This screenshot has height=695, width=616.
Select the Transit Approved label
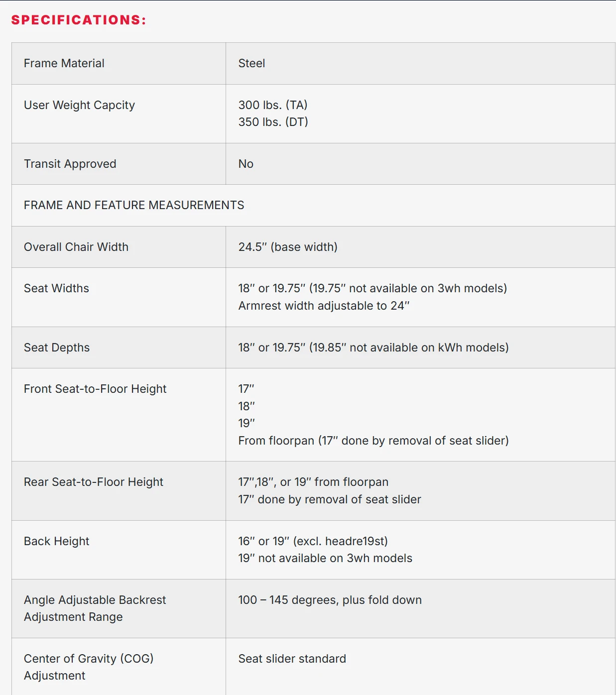(70, 164)
